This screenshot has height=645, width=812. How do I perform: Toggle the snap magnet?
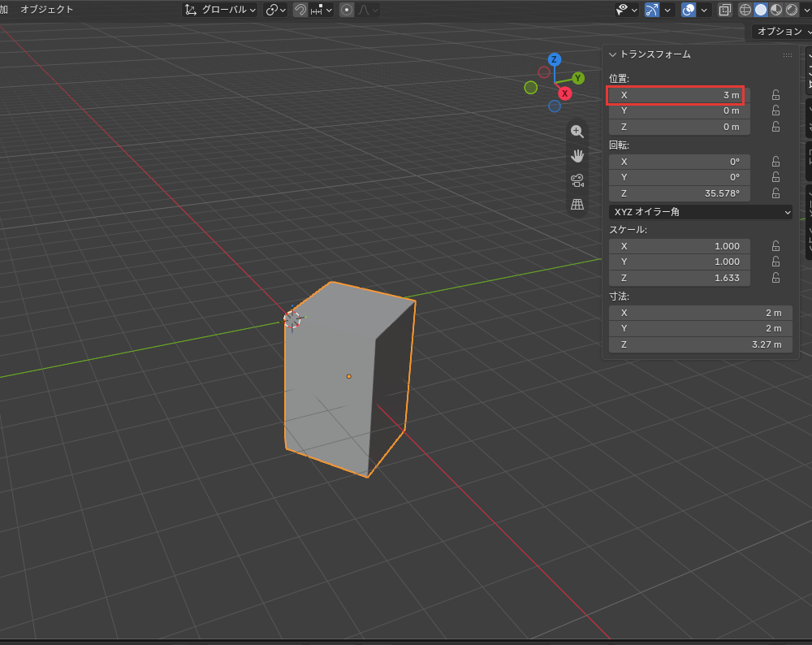[x=300, y=10]
